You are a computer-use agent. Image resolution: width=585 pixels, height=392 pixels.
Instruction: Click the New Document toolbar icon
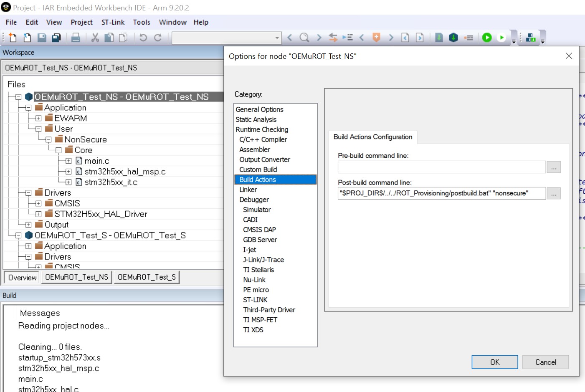coord(13,38)
